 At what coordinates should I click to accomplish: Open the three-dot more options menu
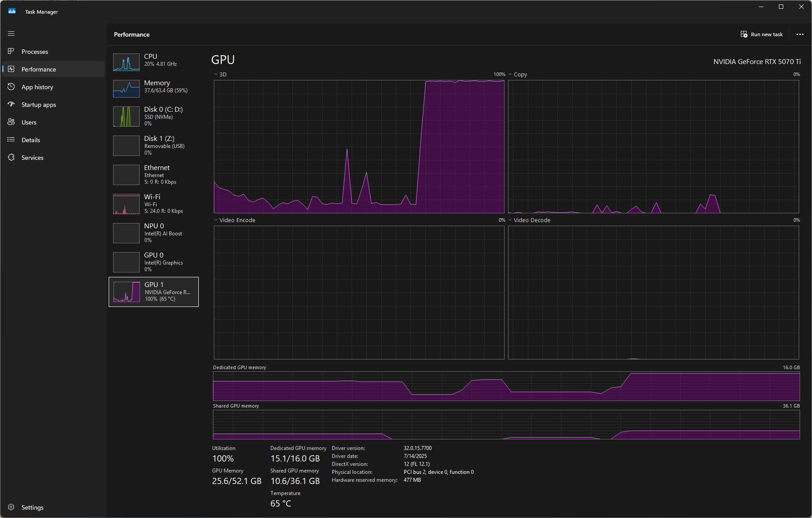point(800,34)
